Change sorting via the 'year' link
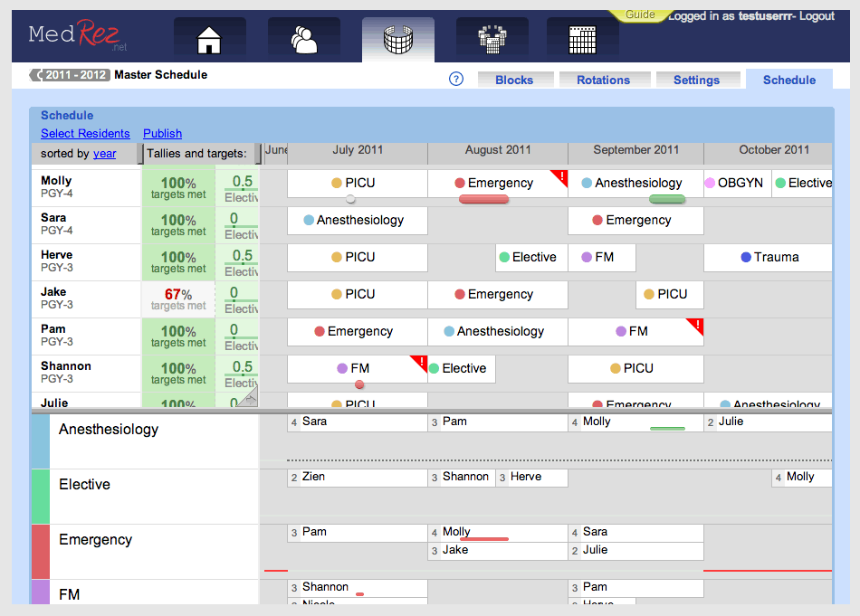This screenshot has width=860, height=616. click(104, 154)
